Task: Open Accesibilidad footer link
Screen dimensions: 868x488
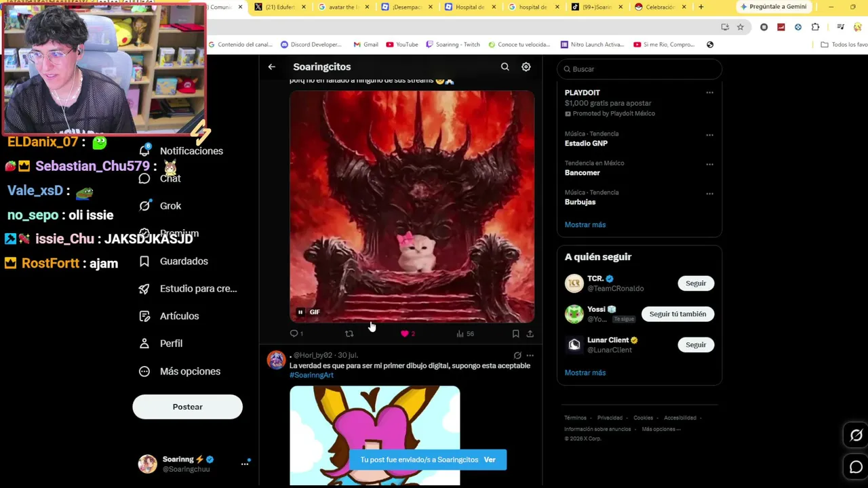Action: tap(680, 418)
